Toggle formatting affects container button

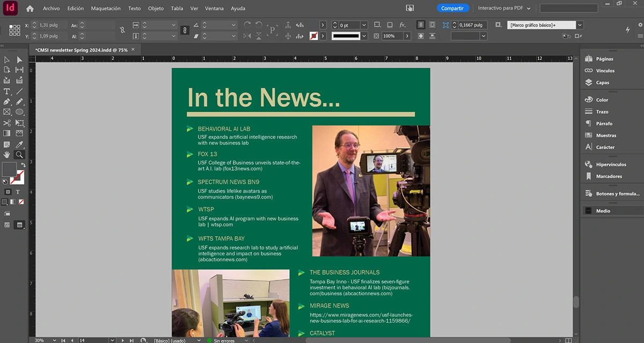pyautogui.click(x=8, y=192)
